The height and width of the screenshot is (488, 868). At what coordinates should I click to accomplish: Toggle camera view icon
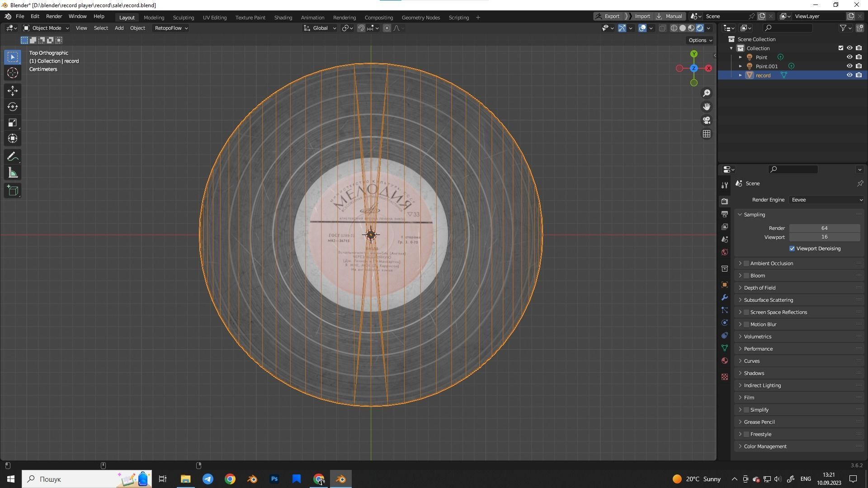pyautogui.click(x=707, y=120)
